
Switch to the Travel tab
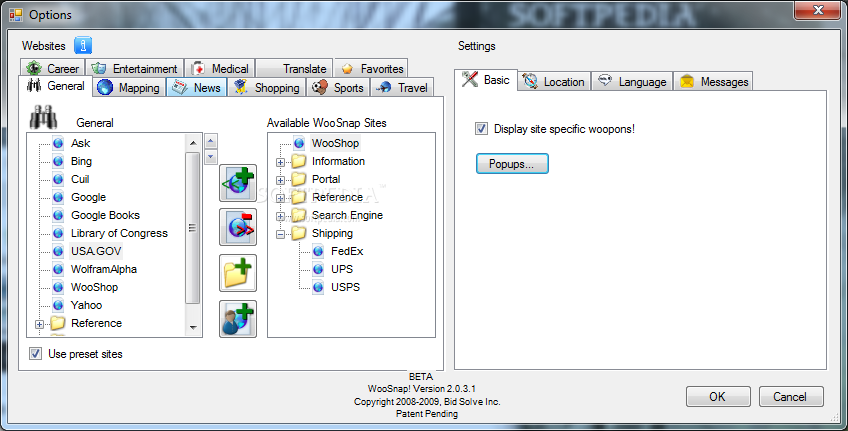click(402, 88)
